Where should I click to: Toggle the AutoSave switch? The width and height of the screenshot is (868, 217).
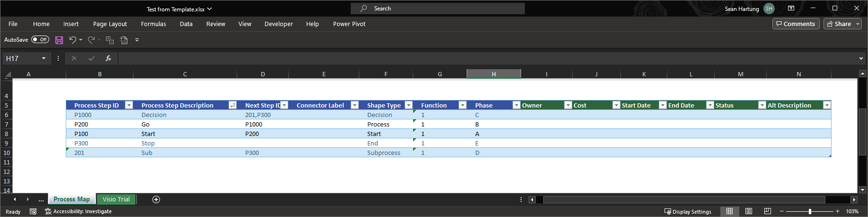[40, 40]
